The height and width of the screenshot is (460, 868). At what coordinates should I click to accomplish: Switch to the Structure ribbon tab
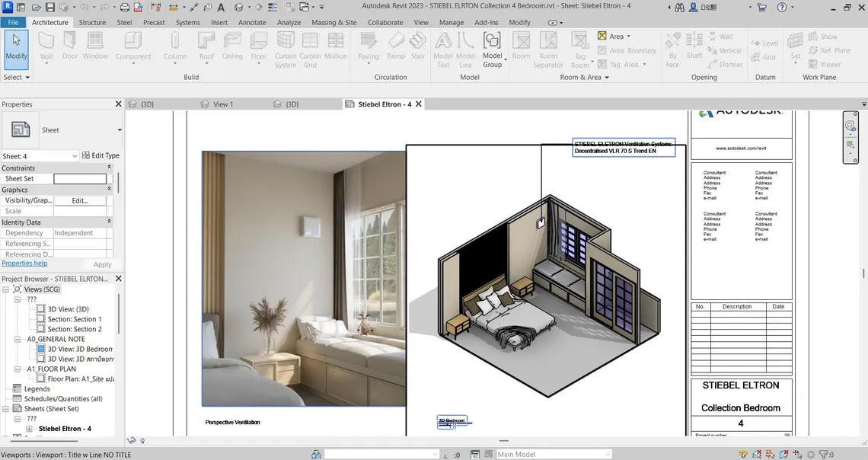click(x=92, y=23)
